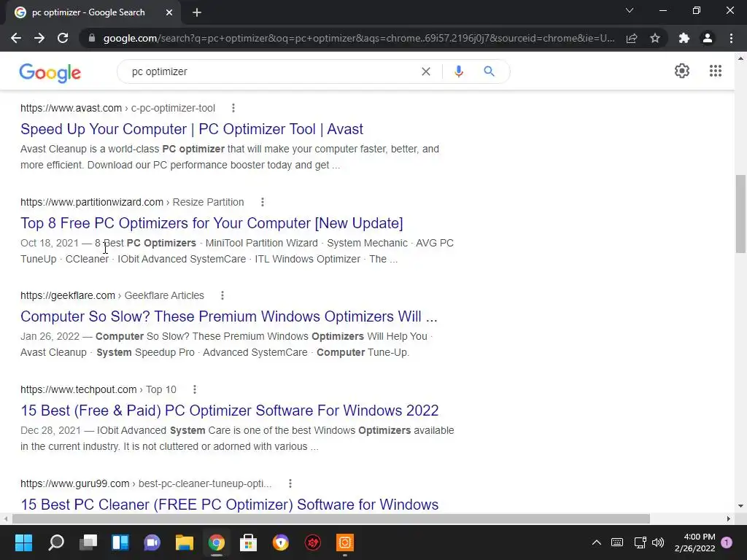747x560 pixels.
Task: Open the Chrome extensions puzzle menu
Action: tap(684, 38)
